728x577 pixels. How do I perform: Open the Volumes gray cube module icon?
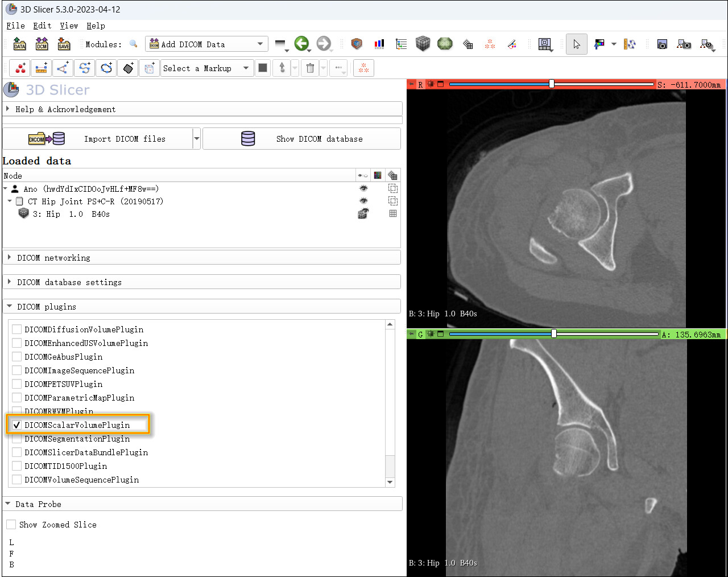423,44
